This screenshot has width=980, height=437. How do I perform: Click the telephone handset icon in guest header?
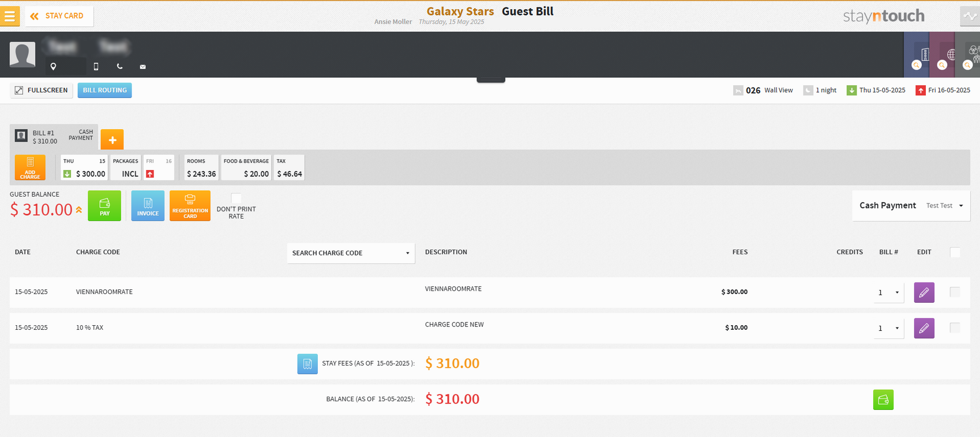point(119,66)
